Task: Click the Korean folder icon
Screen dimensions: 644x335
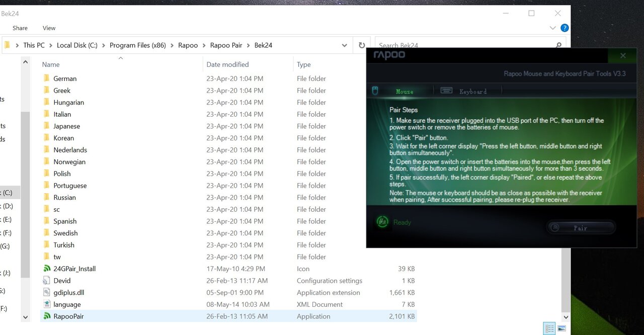Action: pos(47,138)
